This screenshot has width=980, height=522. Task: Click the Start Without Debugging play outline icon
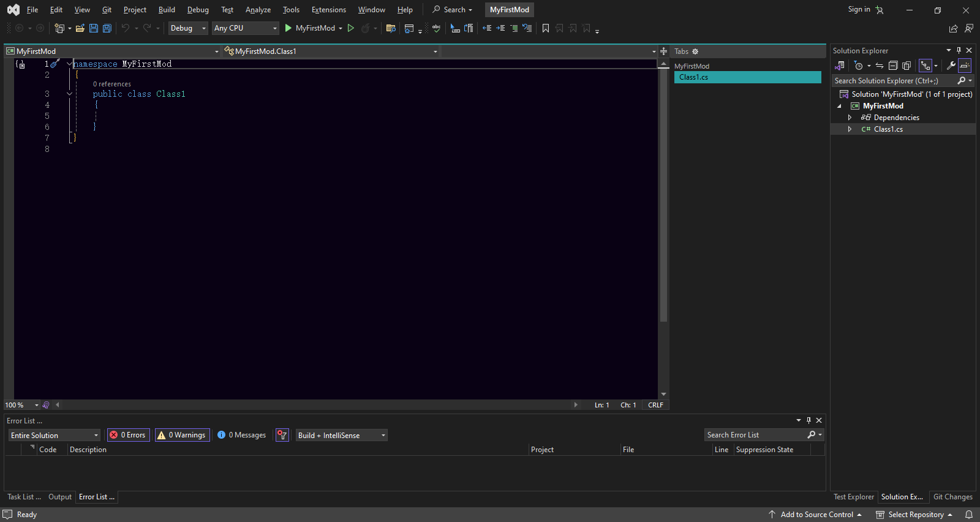[x=351, y=28]
